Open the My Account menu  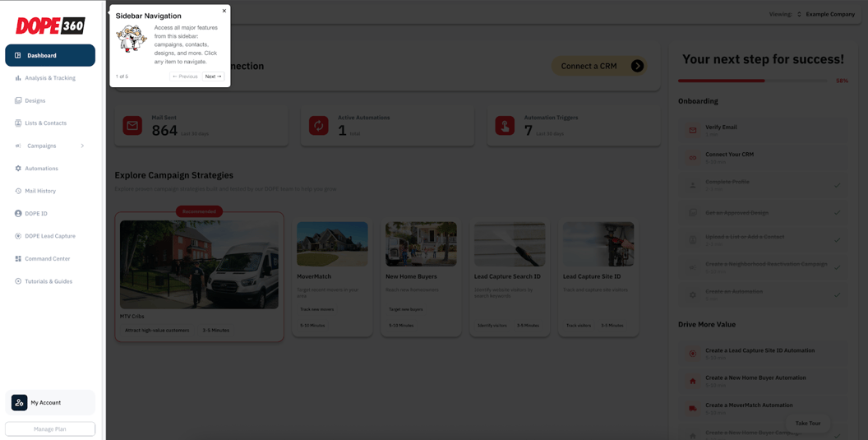(50, 403)
